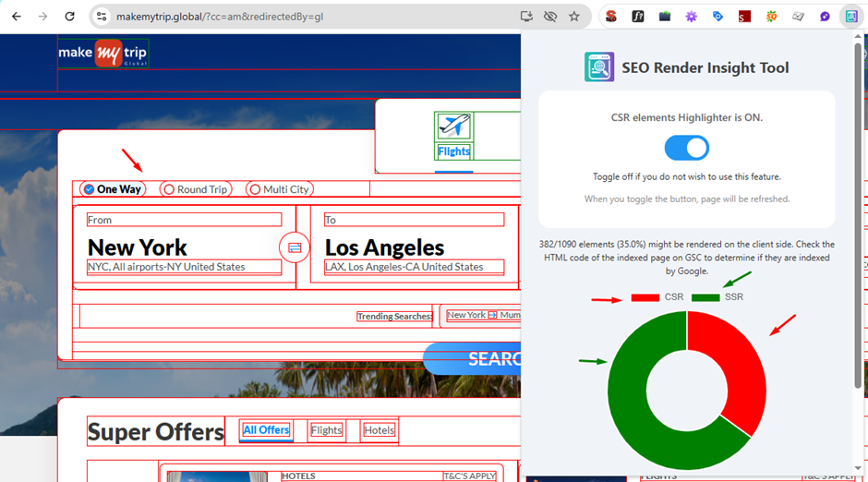
Task: Open the purple round extension icon
Action: click(825, 17)
